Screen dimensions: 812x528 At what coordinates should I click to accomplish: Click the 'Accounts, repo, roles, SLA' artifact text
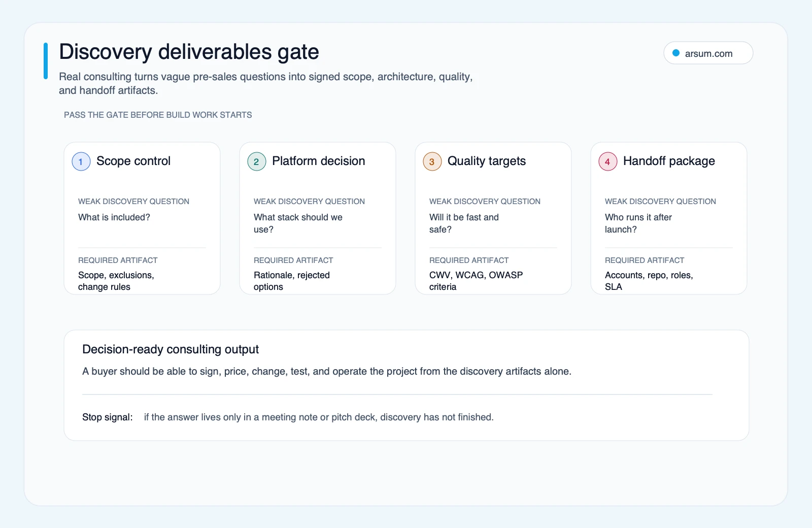point(649,281)
